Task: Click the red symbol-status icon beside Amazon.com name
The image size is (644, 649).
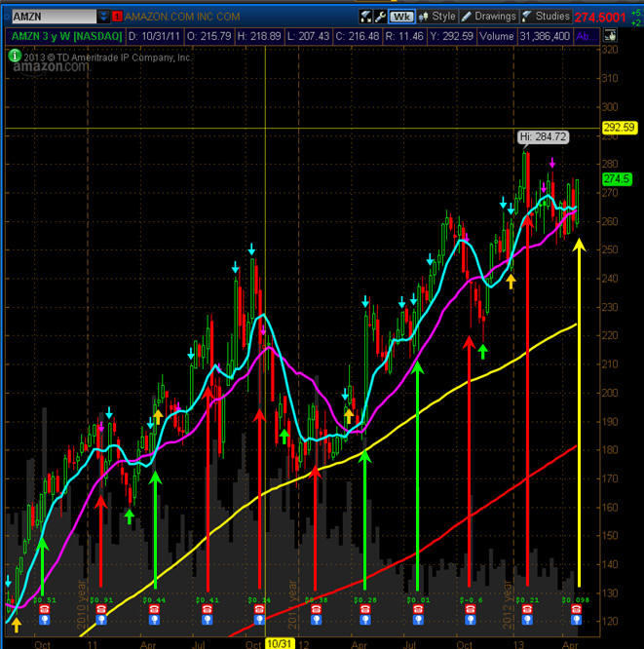Action: click(117, 17)
